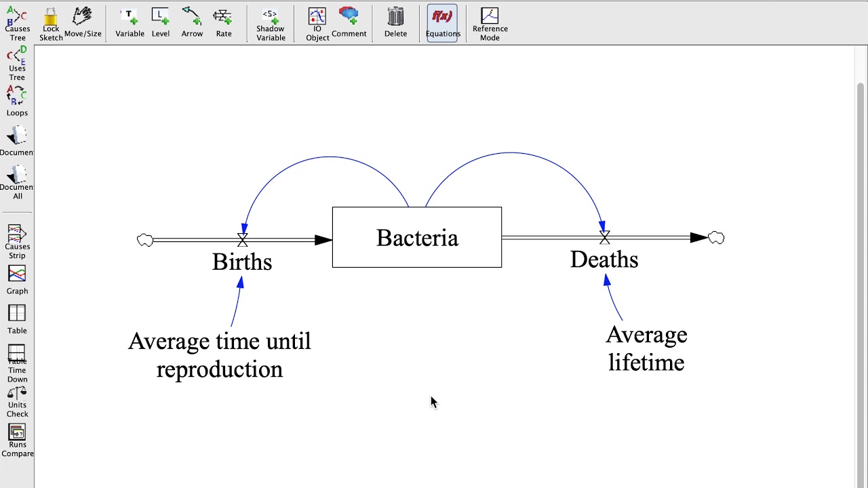868x488 pixels.
Task: Select the Rate tool
Action: 223,22
